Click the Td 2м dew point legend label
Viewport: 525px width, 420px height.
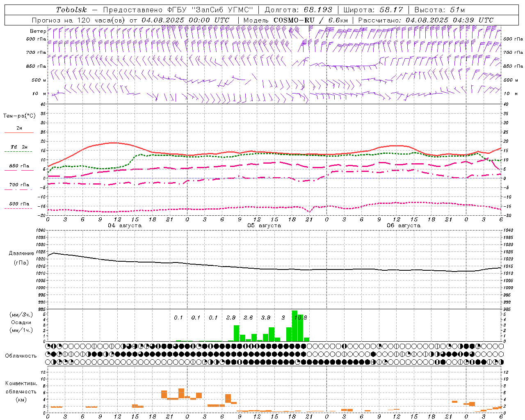click(x=19, y=147)
